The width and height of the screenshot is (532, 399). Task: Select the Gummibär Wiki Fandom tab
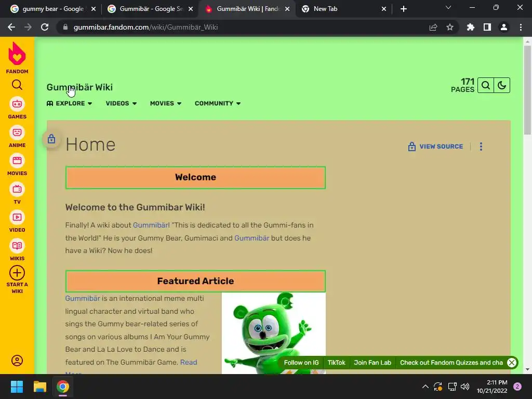click(x=248, y=9)
